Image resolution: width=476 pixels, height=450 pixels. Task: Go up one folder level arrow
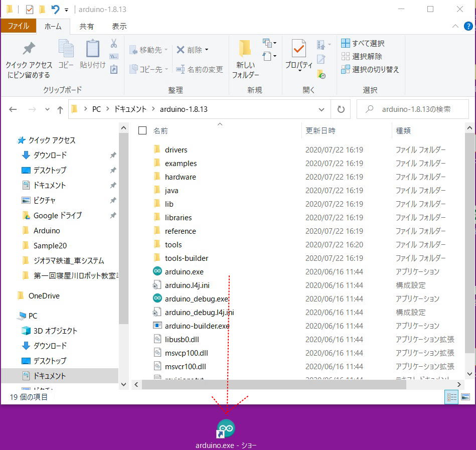pyautogui.click(x=60, y=109)
